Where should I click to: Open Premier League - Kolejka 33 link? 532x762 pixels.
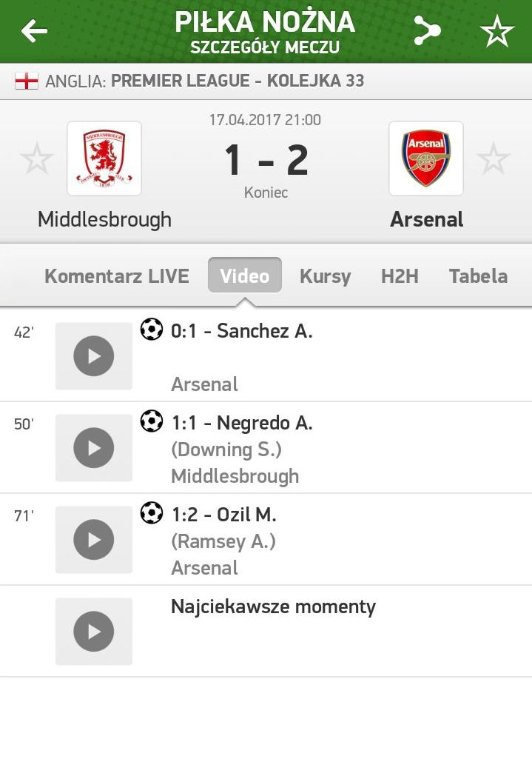click(x=238, y=81)
